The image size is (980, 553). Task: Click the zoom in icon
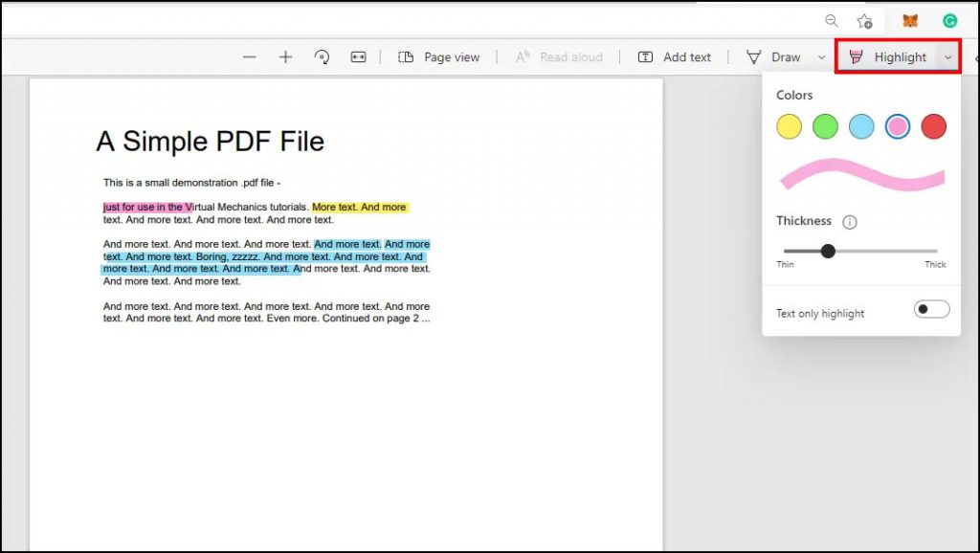tap(285, 56)
